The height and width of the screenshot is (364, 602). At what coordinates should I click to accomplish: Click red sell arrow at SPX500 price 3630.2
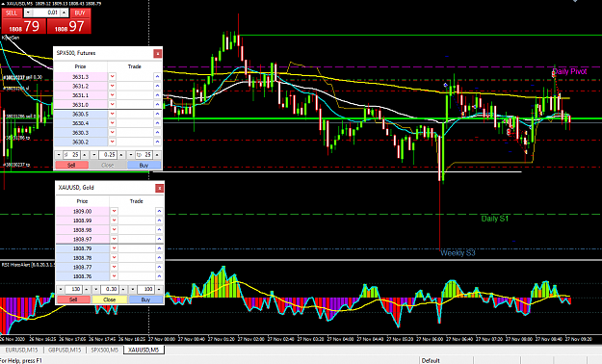point(112,142)
